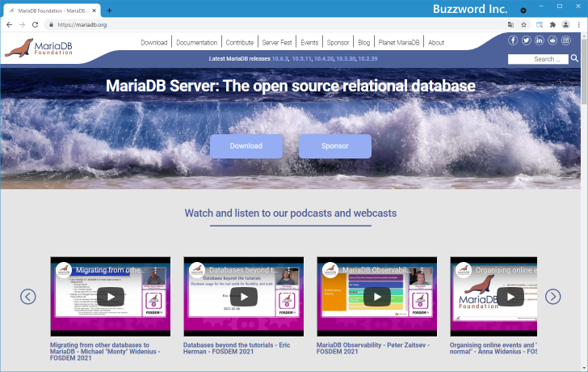Open the browser Extensions puzzle icon
Screen dimensions: 588x372
click(552, 25)
